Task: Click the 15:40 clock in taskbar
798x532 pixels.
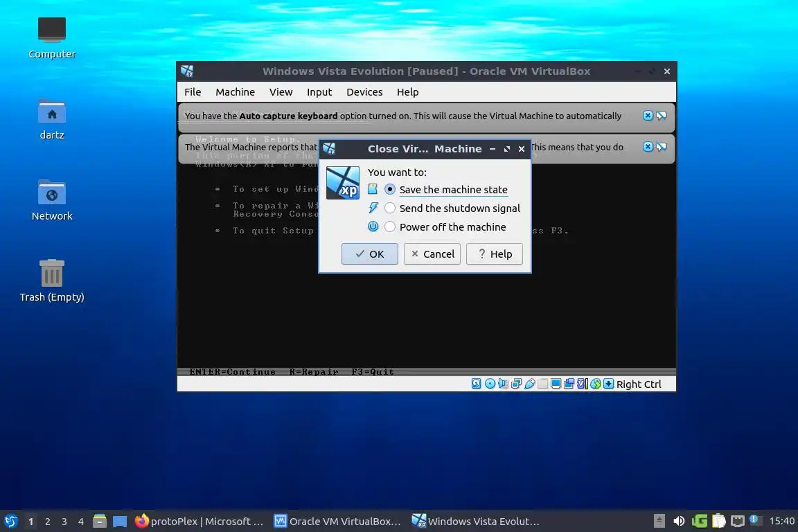Action: (781, 521)
